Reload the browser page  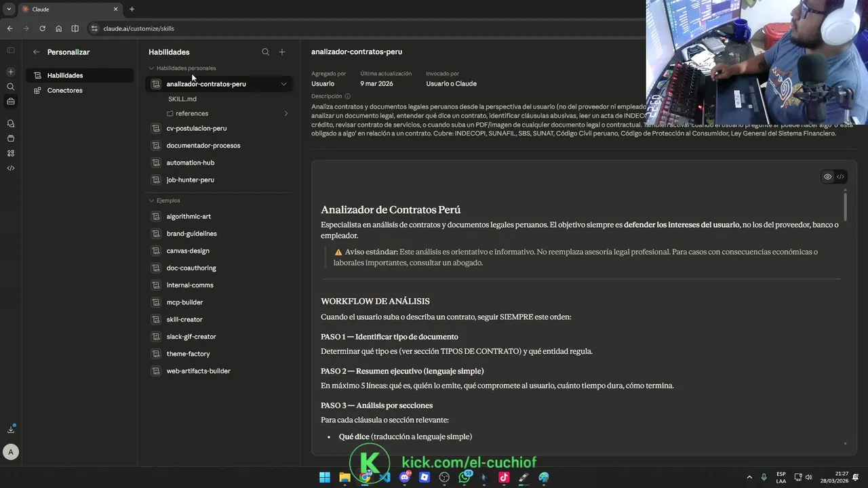click(42, 28)
